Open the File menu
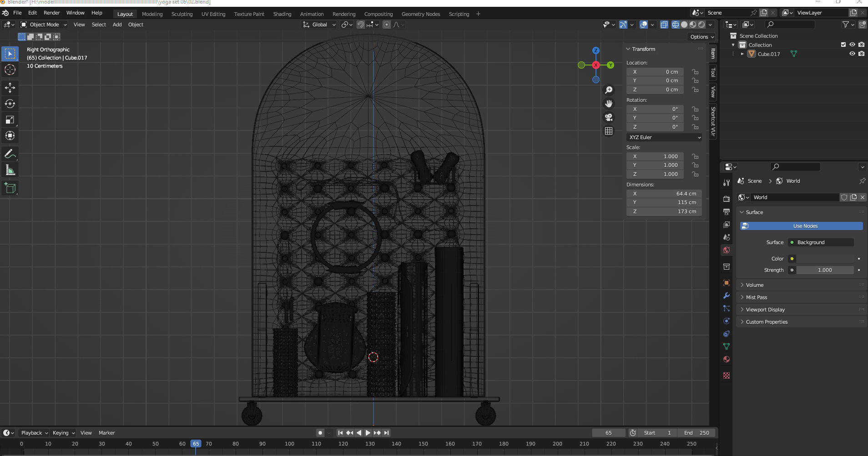The width and height of the screenshot is (868, 456). 17,13
